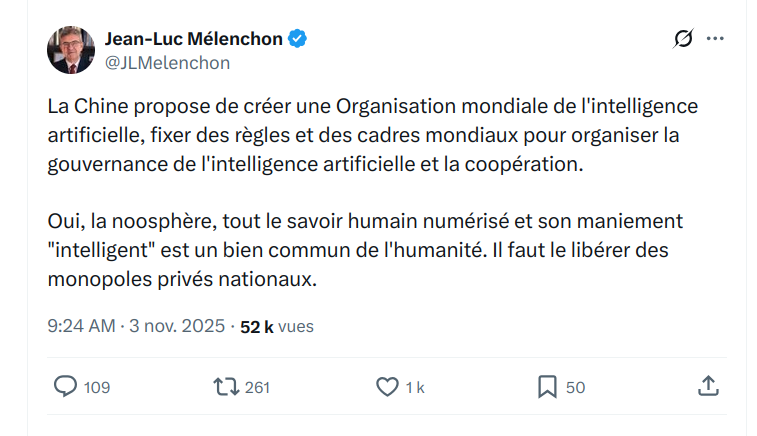Screen dimensions: 757x436
Task: Click the paragraph starting with "La Chine propose"
Action: (x=372, y=134)
